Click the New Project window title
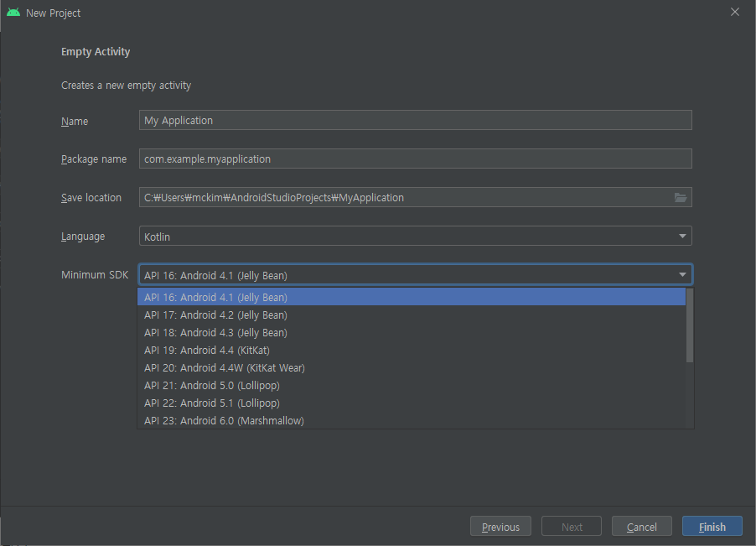Image resolution: width=756 pixels, height=546 pixels. pos(53,13)
